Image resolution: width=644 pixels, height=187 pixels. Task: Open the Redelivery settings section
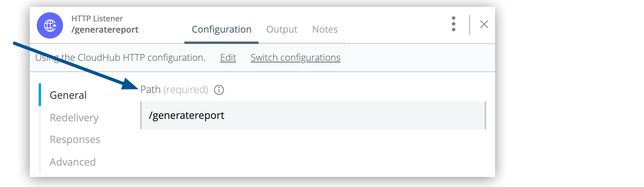(74, 118)
